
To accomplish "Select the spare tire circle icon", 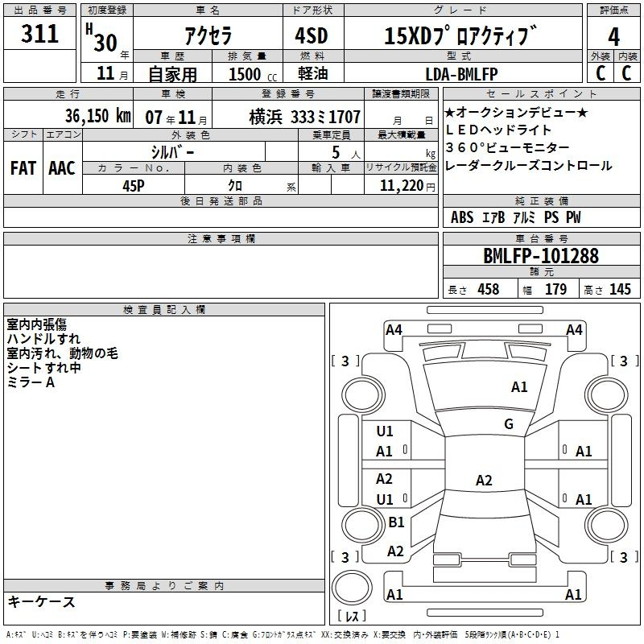I will [352, 588].
